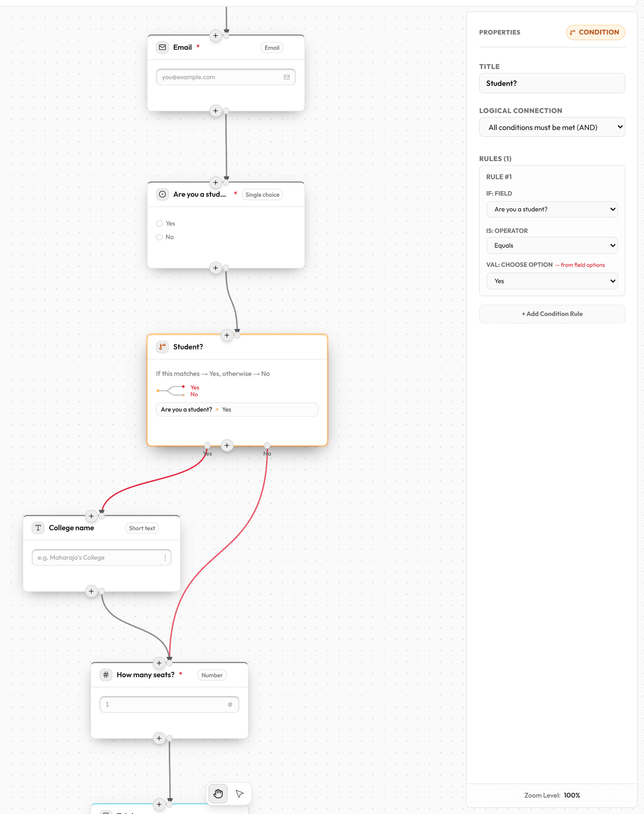Open the IS: OPERATOR Equals dropdown
Image resolution: width=644 pixels, height=814 pixels.
552,245
